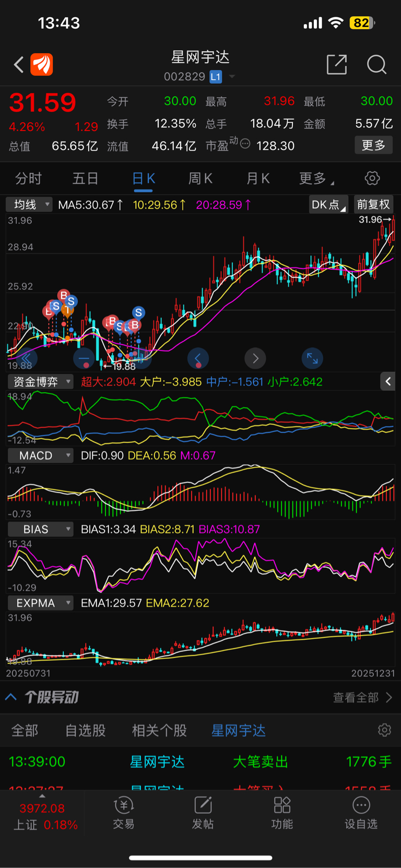Open the 资金博弈 indicator dropdown
This screenshot has height=868, width=401.
pyautogui.click(x=41, y=382)
